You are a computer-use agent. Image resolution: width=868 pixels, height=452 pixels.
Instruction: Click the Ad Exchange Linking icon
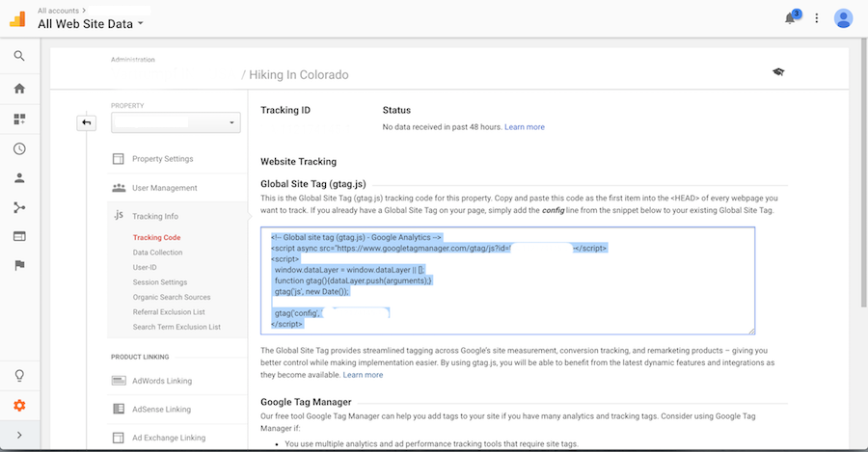(x=119, y=438)
